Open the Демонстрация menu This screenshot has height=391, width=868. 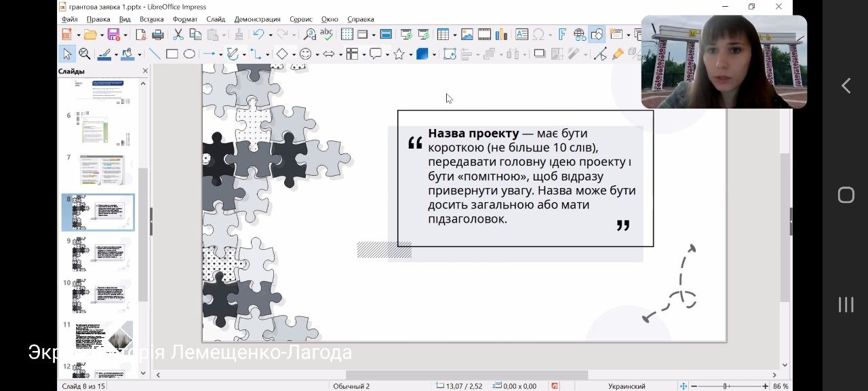click(x=257, y=20)
